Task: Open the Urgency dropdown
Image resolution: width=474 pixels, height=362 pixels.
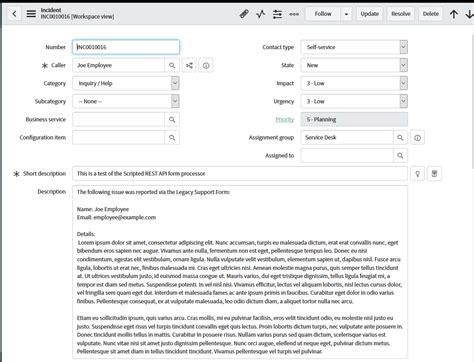Action: tap(354, 101)
